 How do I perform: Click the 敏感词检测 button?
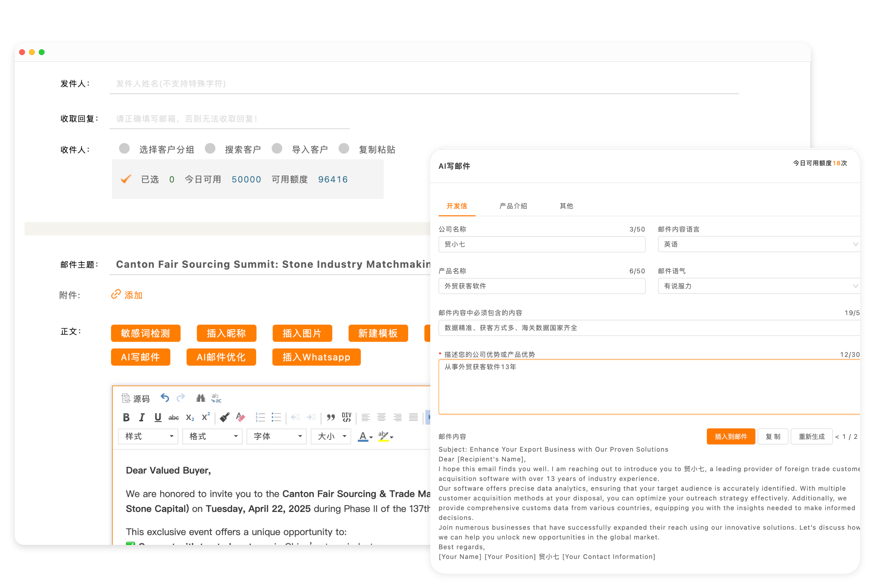click(146, 333)
